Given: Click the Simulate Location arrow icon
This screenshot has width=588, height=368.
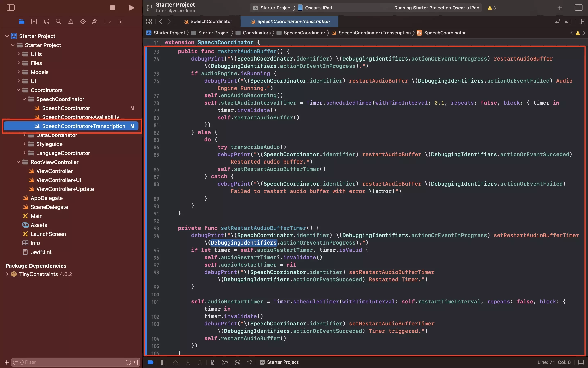Looking at the screenshot, I should (250, 362).
